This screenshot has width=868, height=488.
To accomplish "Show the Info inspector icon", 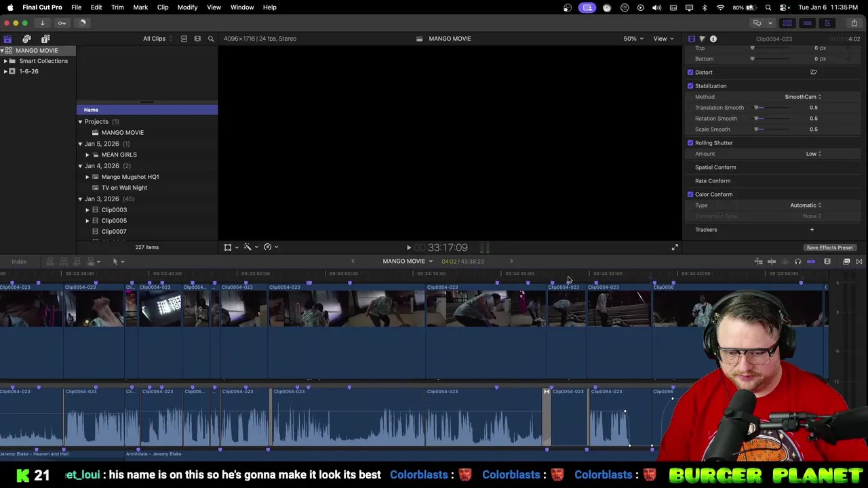I will (x=713, y=39).
